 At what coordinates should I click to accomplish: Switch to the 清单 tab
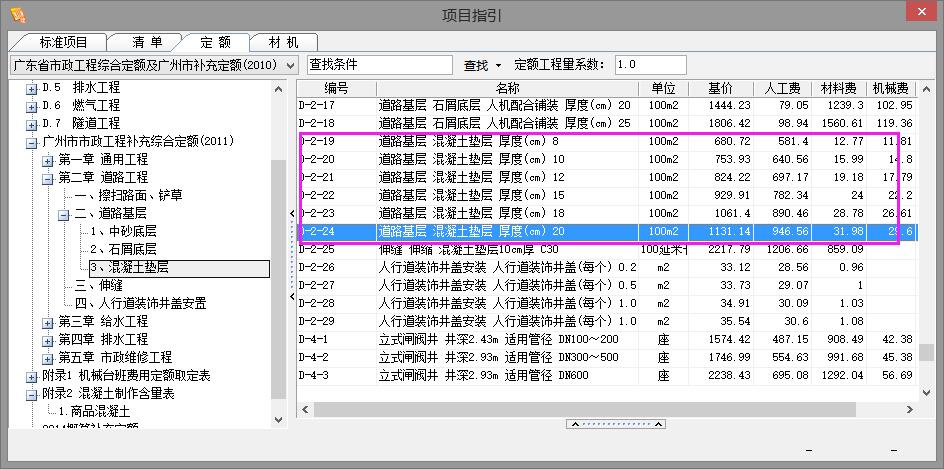pyautogui.click(x=148, y=42)
